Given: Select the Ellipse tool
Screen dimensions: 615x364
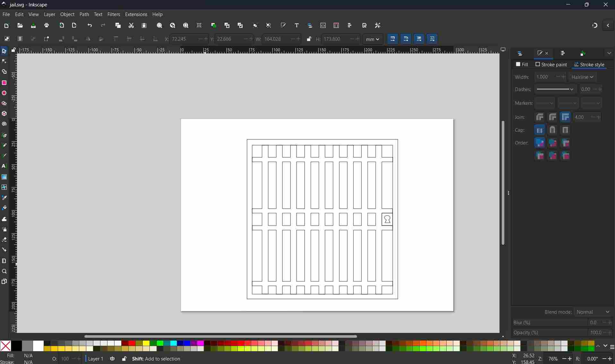Looking at the screenshot, I should (4, 93).
